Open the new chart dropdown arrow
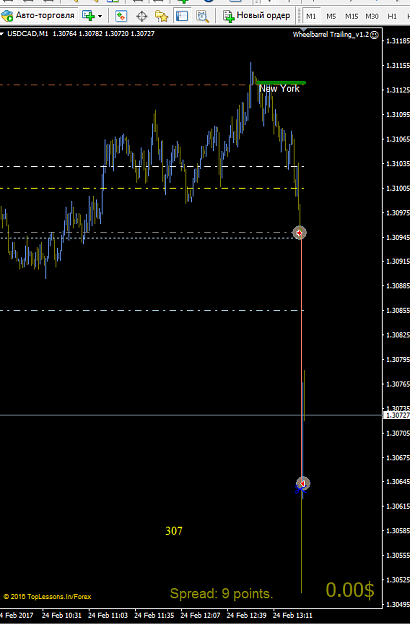 tap(100, 16)
